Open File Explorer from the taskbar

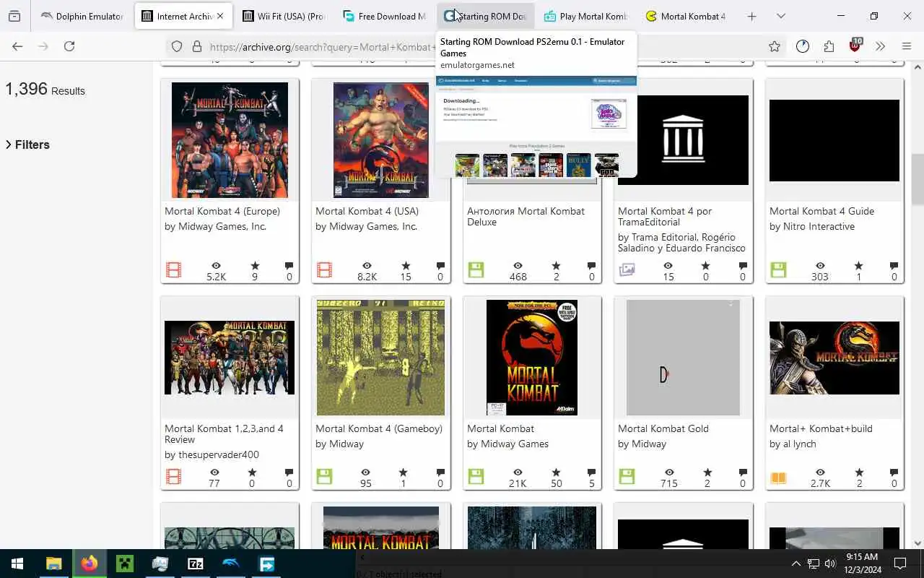pos(54,564)
